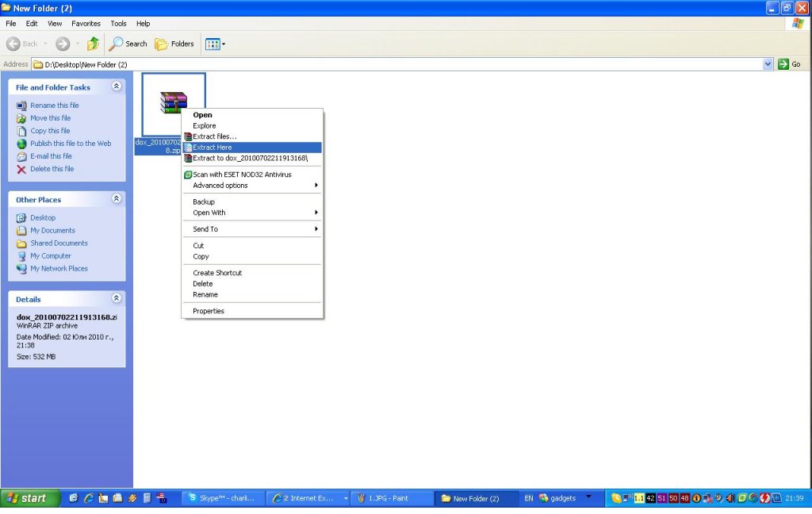The width and height of the screenshot is (812, 514).
Task: Open the gadgets toolbar in taskbar
Action: [557, 498]
